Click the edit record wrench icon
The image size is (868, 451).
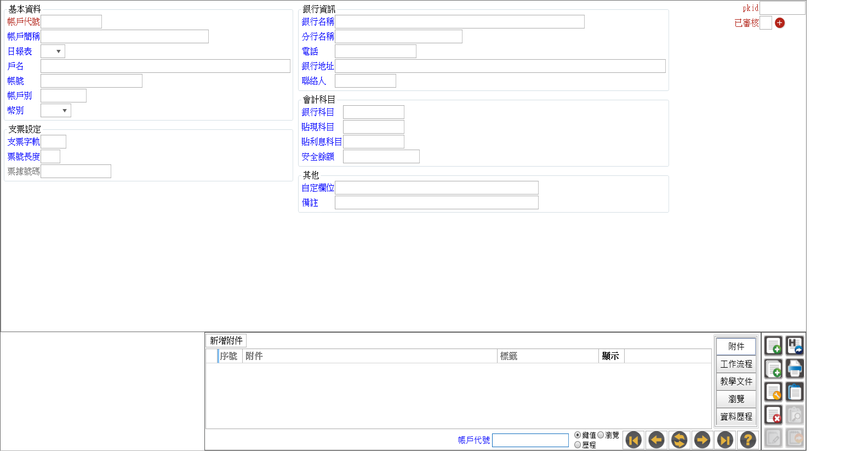pos(773,392)
